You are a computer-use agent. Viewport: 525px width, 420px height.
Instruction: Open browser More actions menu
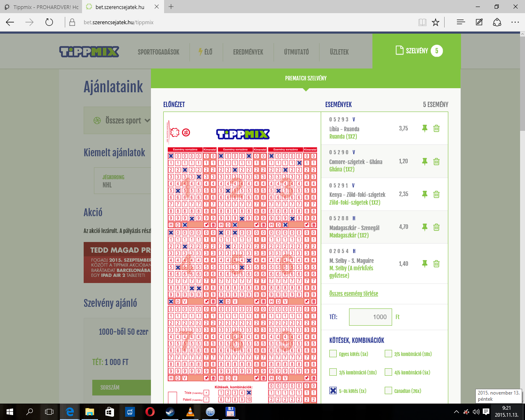pyautogui.click(x=516, y=22)
